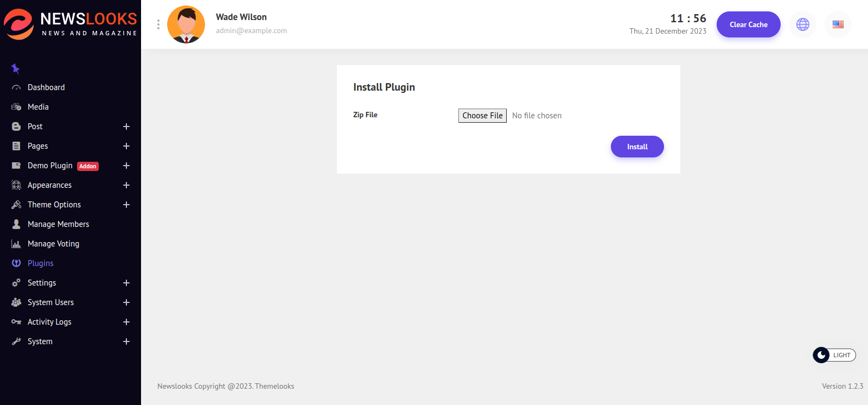This screenshot has width=868, height=405.
Task: Open the US flag language selector
Action: point(838,24)
